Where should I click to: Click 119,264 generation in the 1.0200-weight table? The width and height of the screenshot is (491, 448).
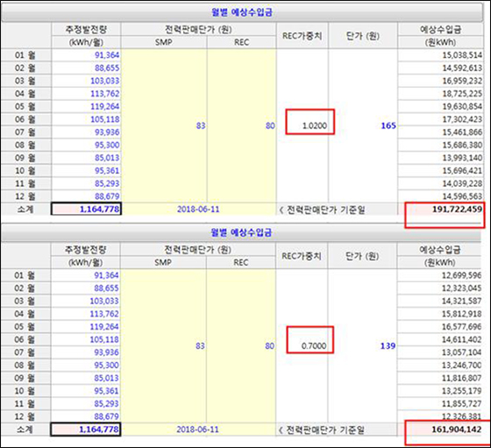pyautogui.click(x=105, y=106)
